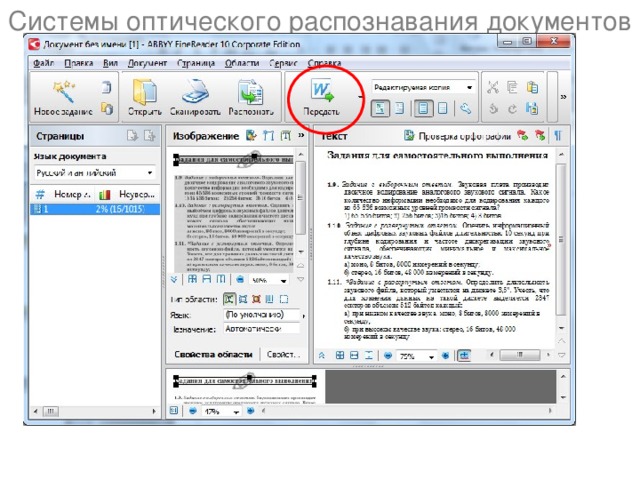Expand the main toolbar overflow chevron
640x480 pixels.
click(563, 97)
